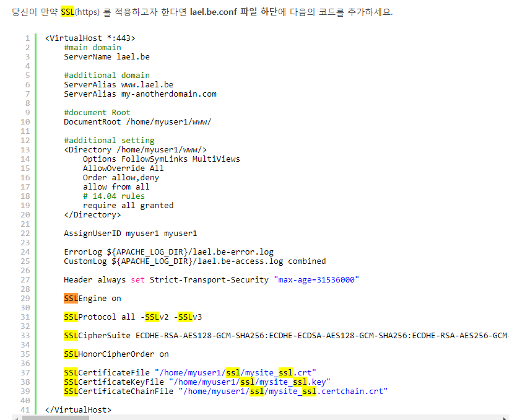Screen dimensions: 512x420
Task: Click the "max-age=31536000" string value
Action: [x=316, y=280]
